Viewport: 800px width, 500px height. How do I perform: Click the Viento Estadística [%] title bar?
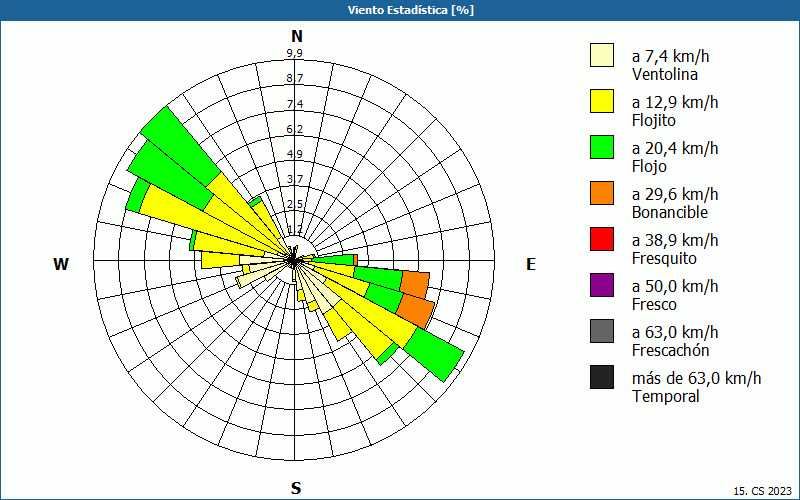coord(400,10)
